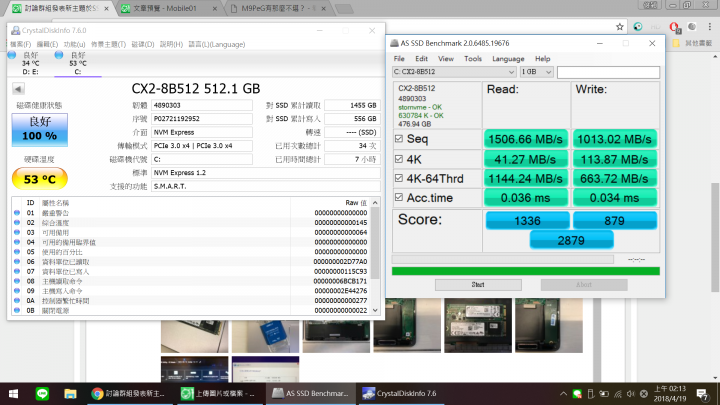This screenshot has height=405, width=720.
Task: Switch to CrystalDiskInfo taskbar button
Action: tap(401, 394)
